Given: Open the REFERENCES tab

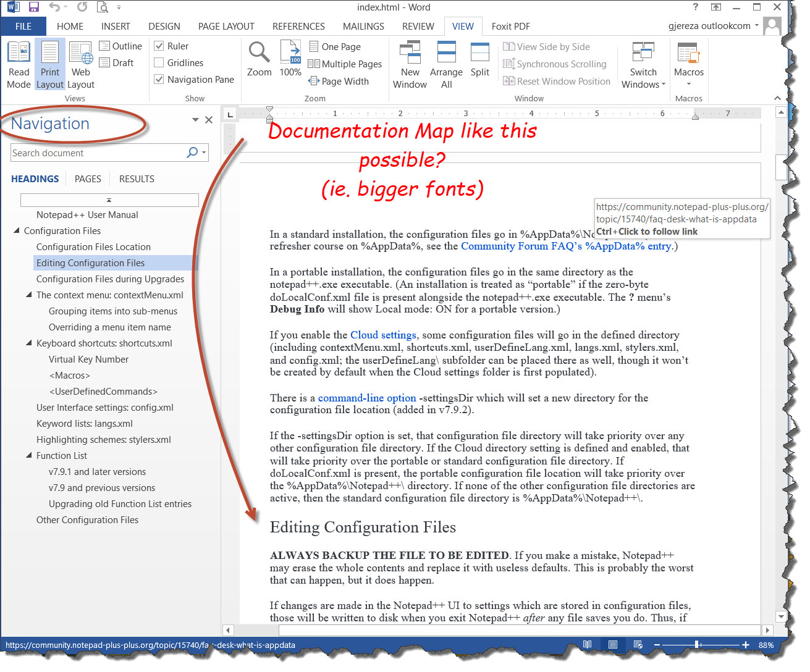Looking at the screenshot, I should point(298,26).
